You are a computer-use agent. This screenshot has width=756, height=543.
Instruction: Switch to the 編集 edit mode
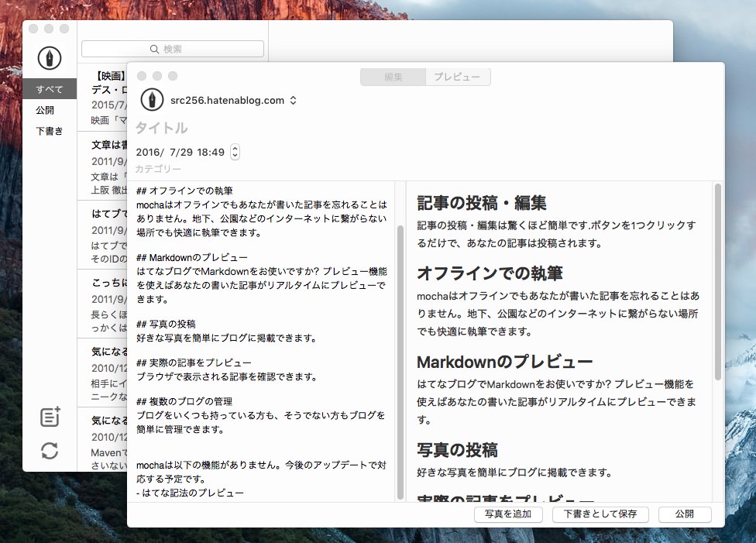(x=393, y=77)
